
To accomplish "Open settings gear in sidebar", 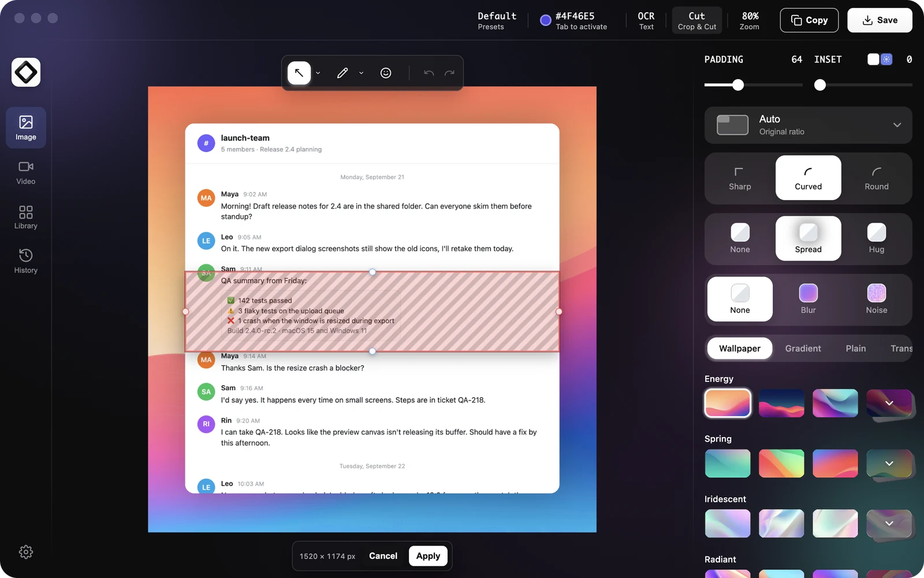I will [x=26, y=552].
